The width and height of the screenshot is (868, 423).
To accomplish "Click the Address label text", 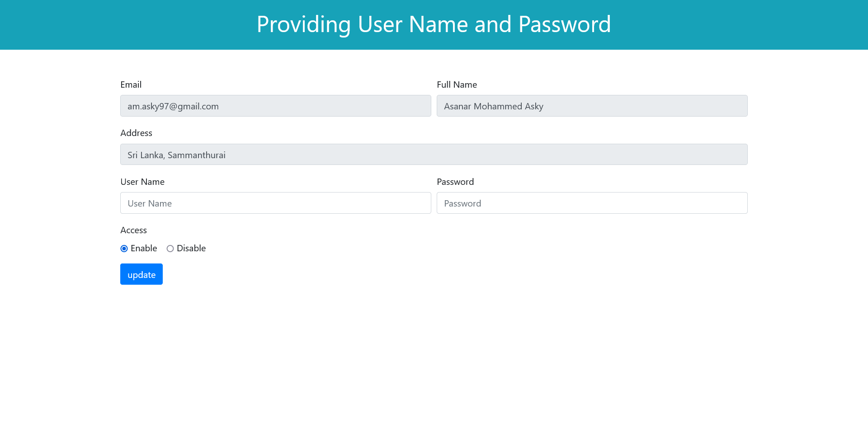I will [136, 133].
